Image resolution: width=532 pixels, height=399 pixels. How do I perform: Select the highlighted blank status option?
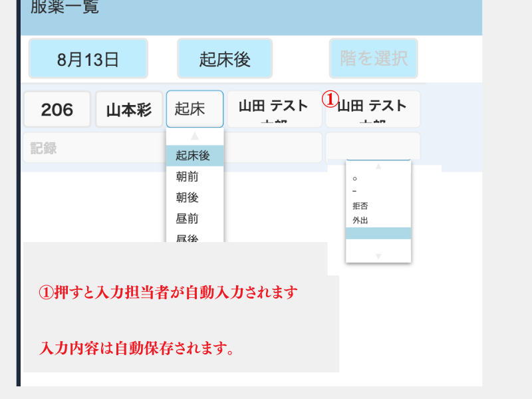[378, 233]
